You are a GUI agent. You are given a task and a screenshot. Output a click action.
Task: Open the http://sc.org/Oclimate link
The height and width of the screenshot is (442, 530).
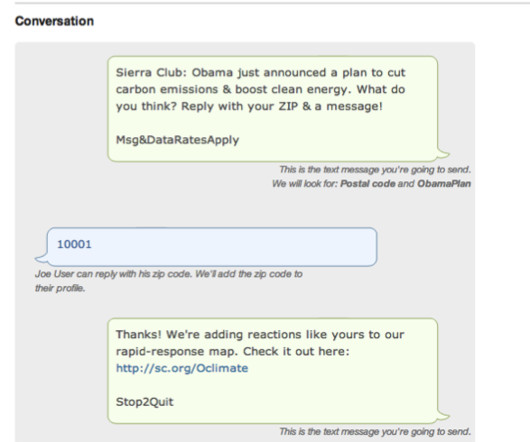pos(182,368)
